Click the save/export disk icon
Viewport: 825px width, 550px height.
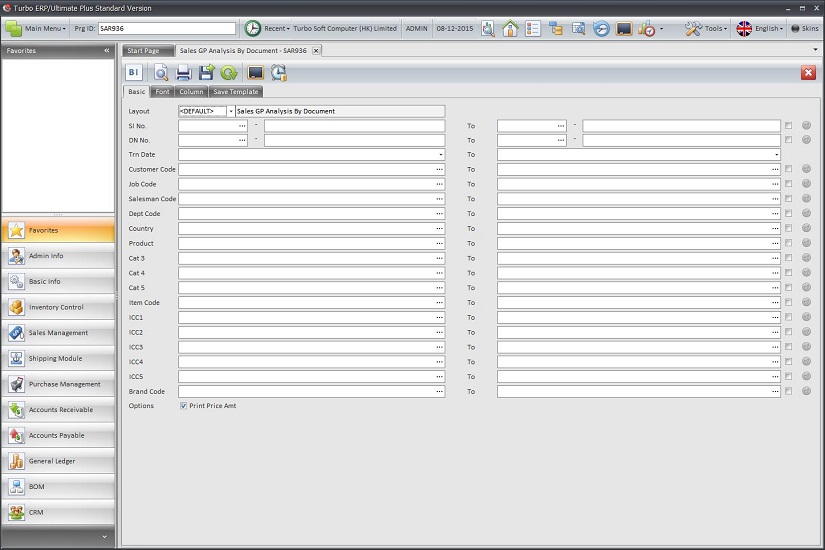[x=206, y=72]
